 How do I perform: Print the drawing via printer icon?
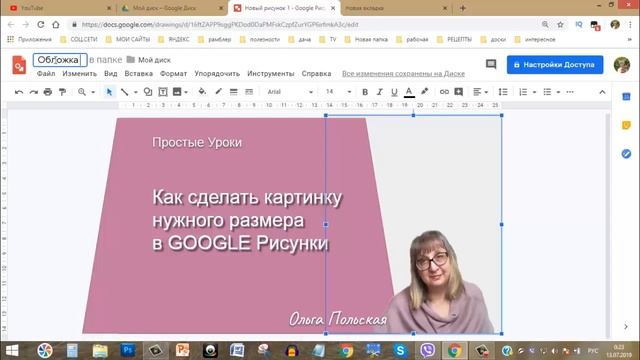point(48,92)
